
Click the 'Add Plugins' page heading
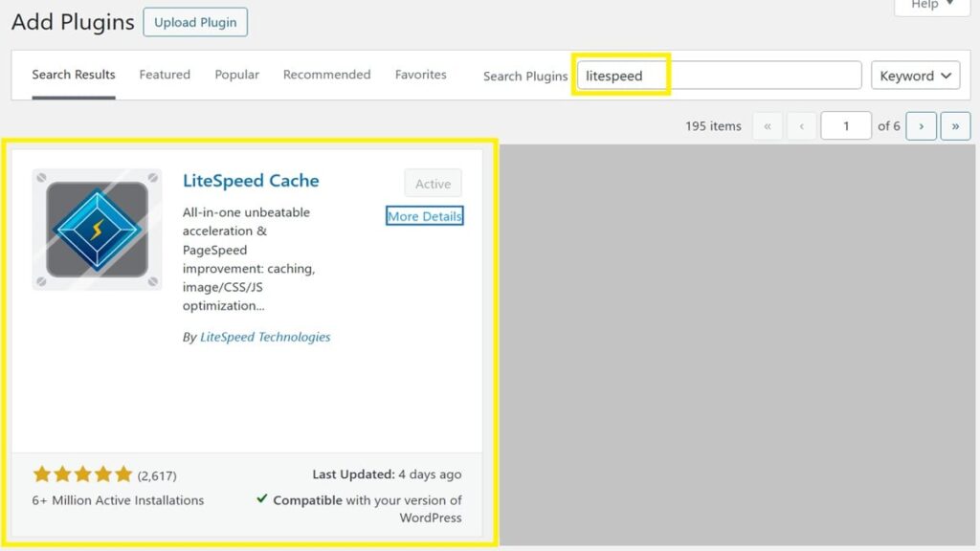(73, 22)
